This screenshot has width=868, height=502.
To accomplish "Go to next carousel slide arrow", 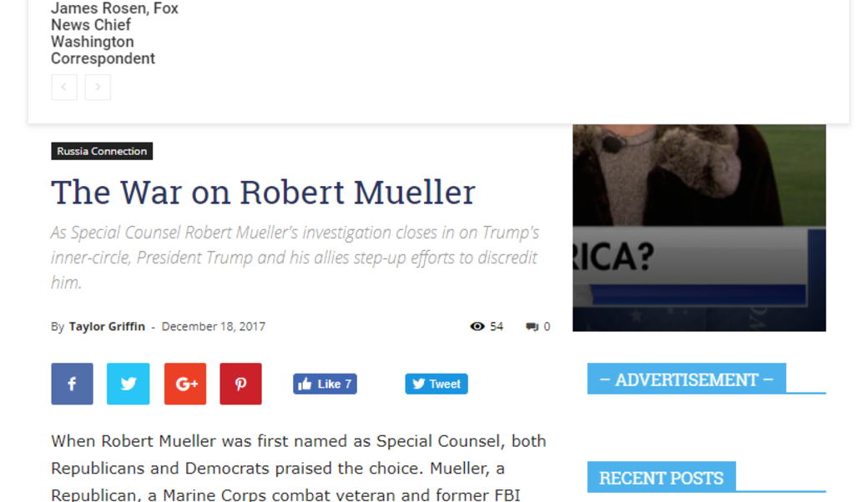I will [x=98, y=87].
